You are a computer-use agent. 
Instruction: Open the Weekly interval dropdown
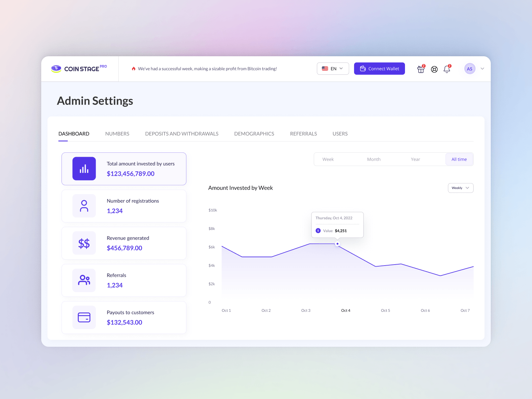[x=461, y=188]
